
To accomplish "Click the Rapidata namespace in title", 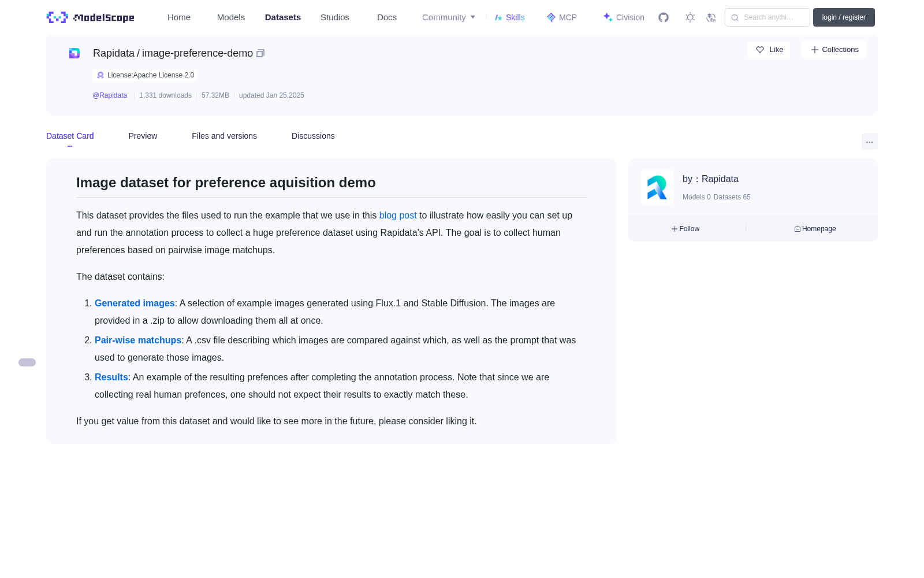I will [x=114, y=53].
